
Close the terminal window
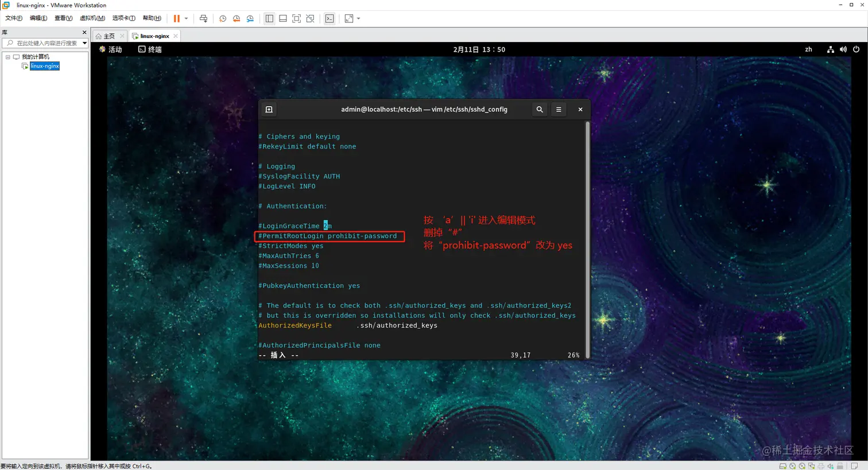[x=580, y=109]
